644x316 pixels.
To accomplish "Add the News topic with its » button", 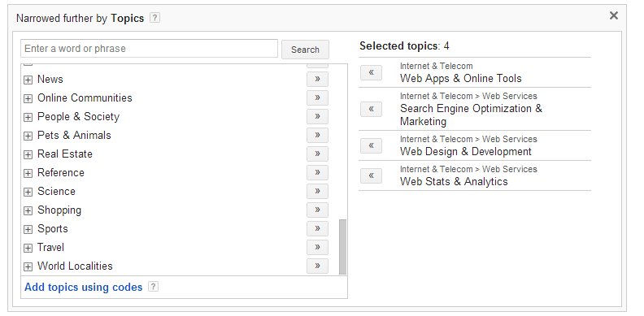I will [x=317, y=80].
